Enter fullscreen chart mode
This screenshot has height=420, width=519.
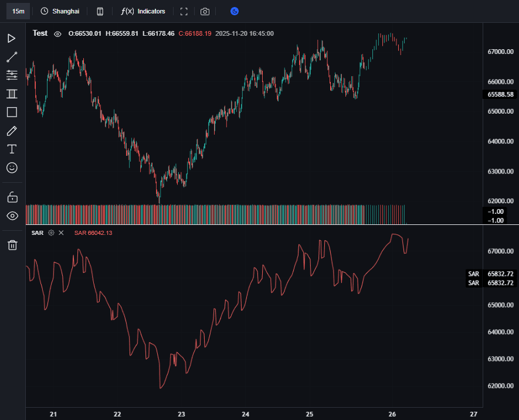(184, 11)
